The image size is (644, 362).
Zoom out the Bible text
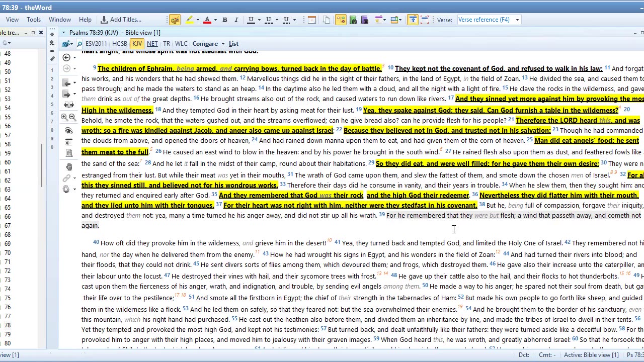coord(72,117)
